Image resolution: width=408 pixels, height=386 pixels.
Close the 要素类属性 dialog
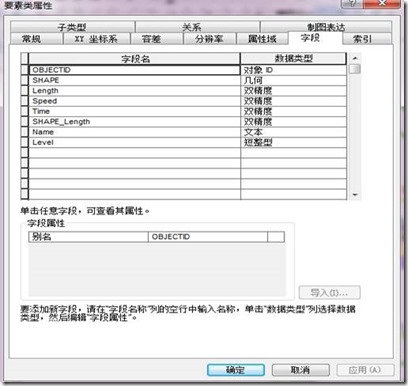(x=382, y=3)
